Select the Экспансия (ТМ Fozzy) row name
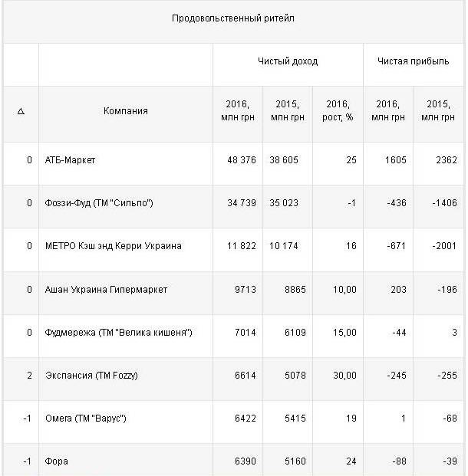The width and height of the screenshot is (468, 476). 91,376
